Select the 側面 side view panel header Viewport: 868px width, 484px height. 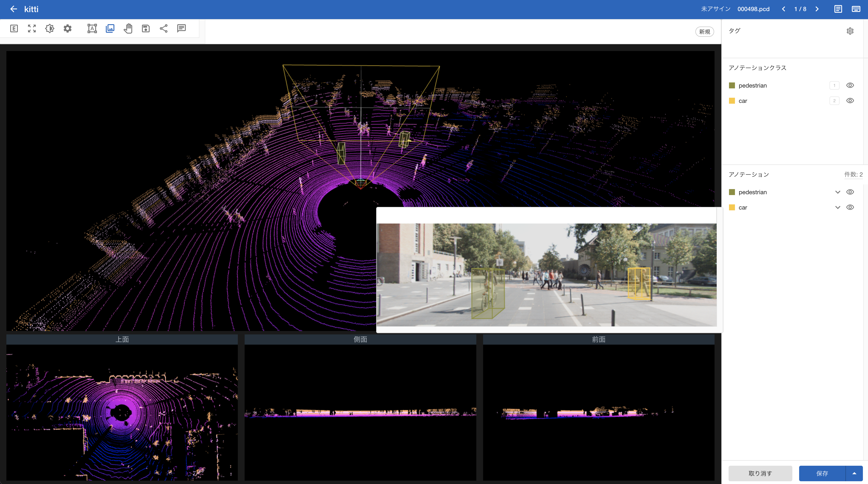(x=360, y=340)
